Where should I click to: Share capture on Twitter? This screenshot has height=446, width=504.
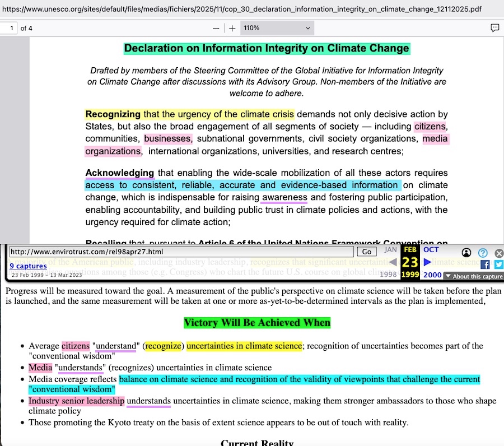(498, 265)
